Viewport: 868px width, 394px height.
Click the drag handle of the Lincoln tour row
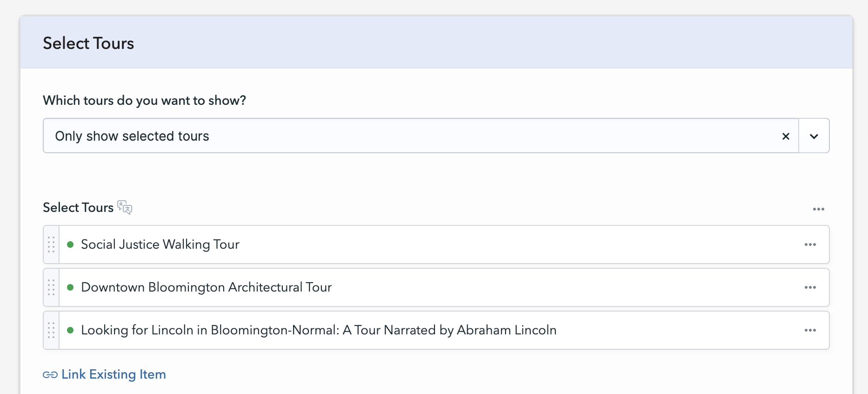click(x=51, y=330)
